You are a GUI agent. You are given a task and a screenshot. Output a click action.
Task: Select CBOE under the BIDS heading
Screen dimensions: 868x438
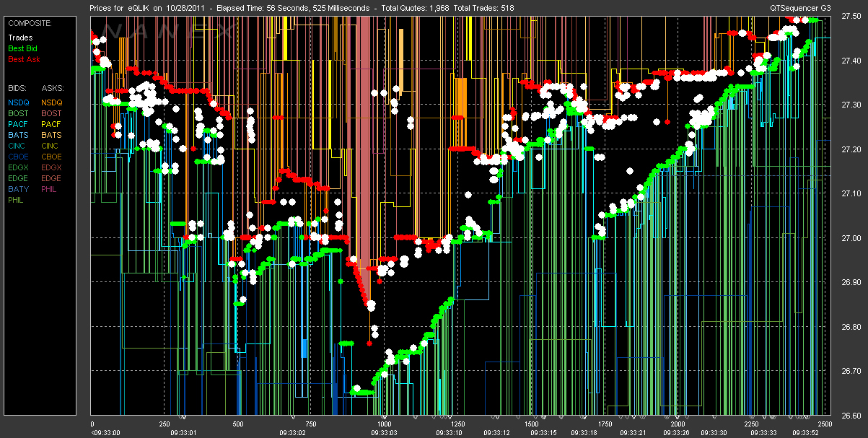pyautogui.click(x=19, y=157)
